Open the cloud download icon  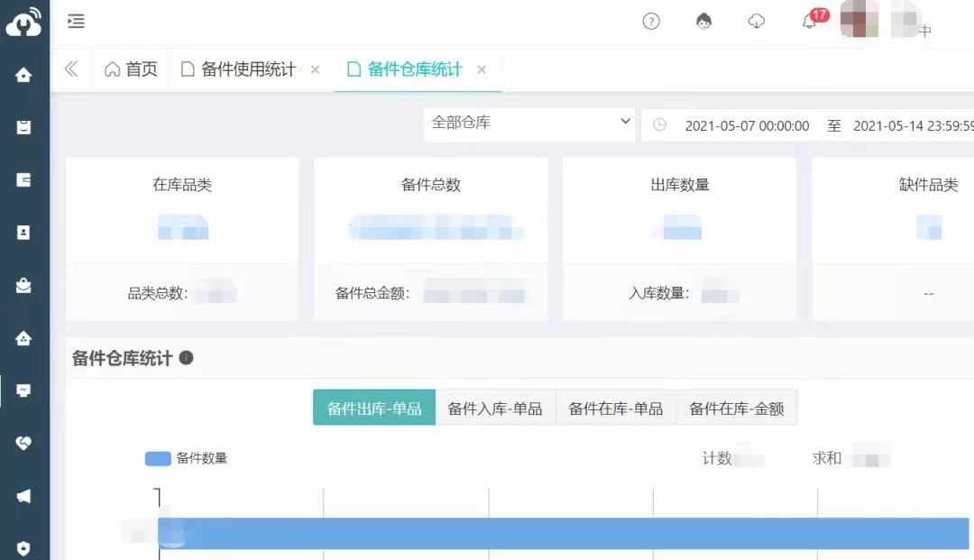(757, 22)
